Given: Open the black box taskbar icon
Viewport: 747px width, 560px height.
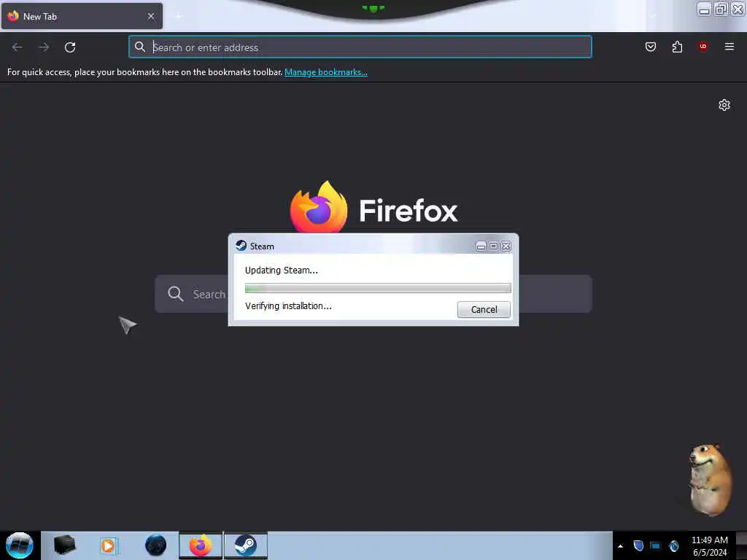Looking at the screenshot, I should pyautogui.click(x=64, y=545).
